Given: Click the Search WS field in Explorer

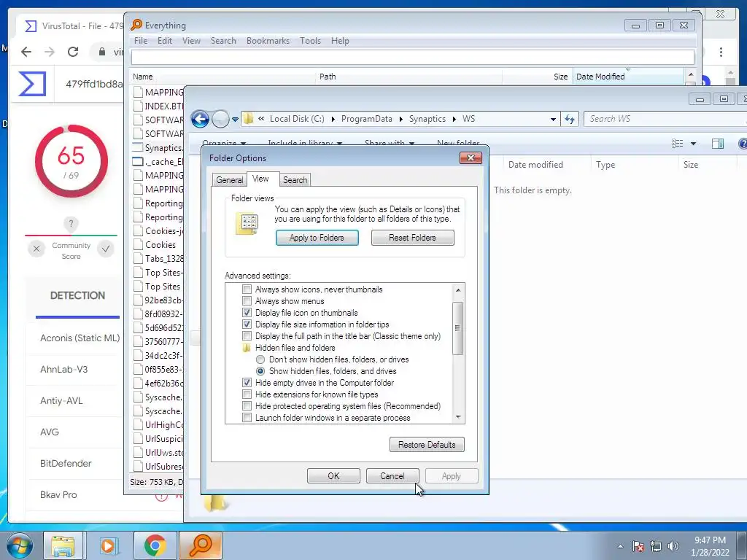Looking at the screenshot, I should point(666,119).
